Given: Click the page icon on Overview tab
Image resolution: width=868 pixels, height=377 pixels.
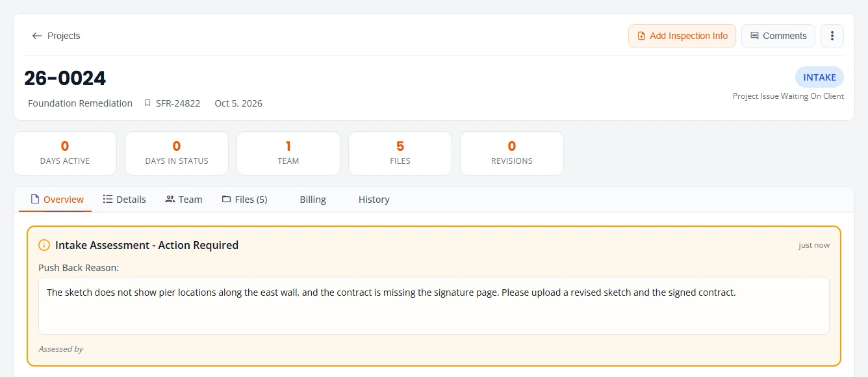Looking at the screenshot, I should [x=35, y=200].
